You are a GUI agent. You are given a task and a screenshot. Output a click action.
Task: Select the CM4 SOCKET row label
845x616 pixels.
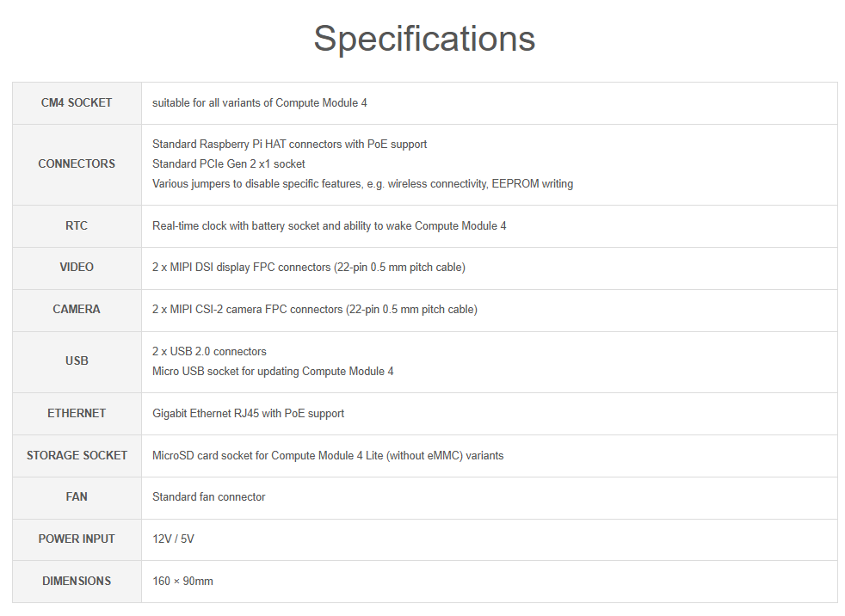coord(77,103)
